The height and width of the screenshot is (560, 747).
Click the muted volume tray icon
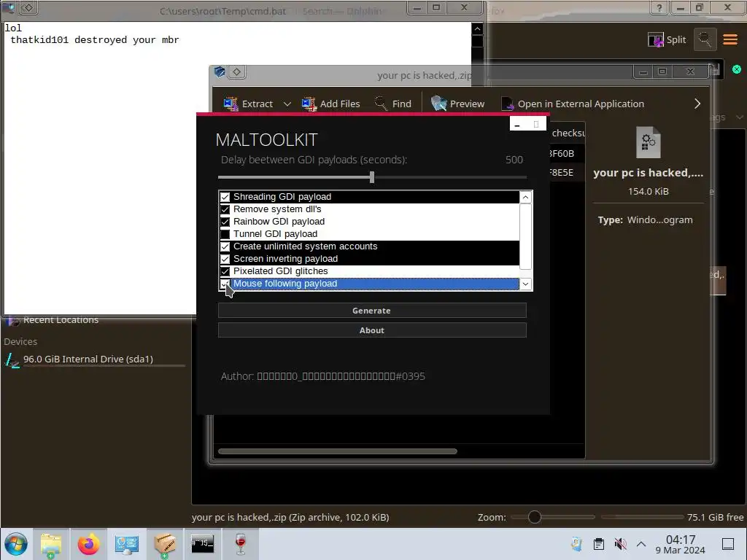coord(620,544)
